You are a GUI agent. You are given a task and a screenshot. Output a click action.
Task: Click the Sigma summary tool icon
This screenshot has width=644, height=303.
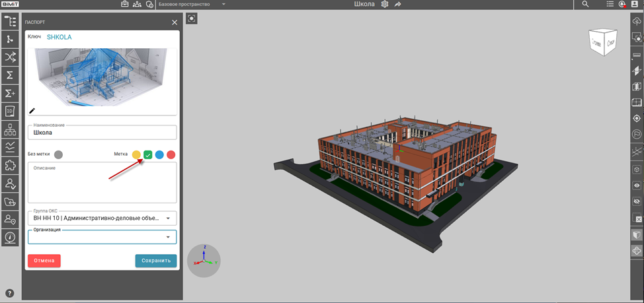10,75
